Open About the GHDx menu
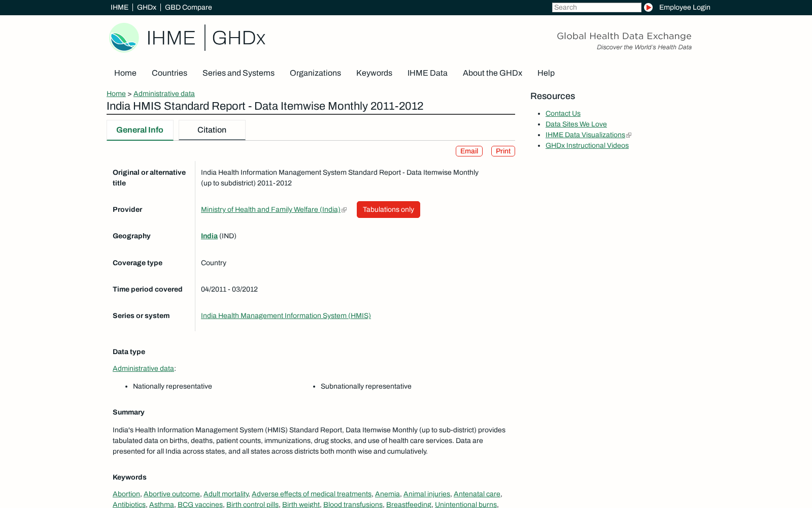The image size is (812, 508). (492, 73)
